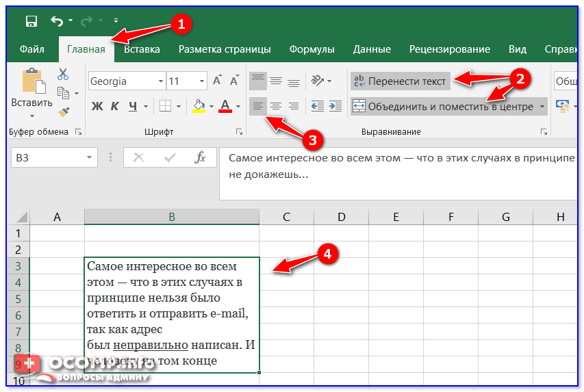Screen dimensions: 584x392
Task: Select all cells with corner triangle
Action: 21,217
